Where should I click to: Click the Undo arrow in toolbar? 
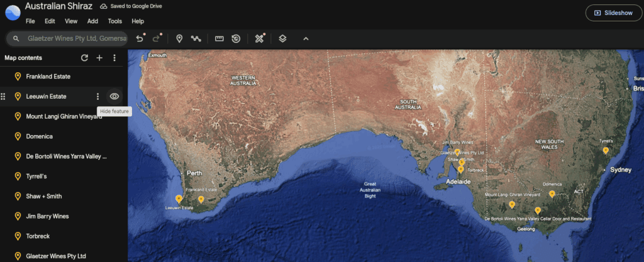pyautogui.click(x=140, y=38)
